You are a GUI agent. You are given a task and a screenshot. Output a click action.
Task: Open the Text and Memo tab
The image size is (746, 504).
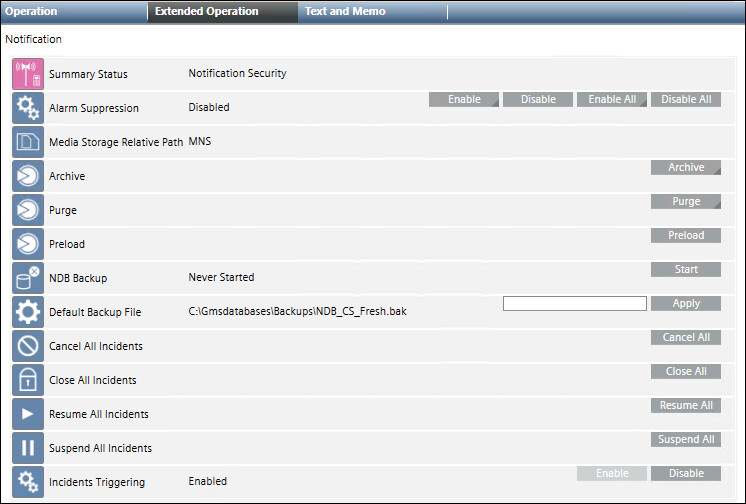(345, 12)
